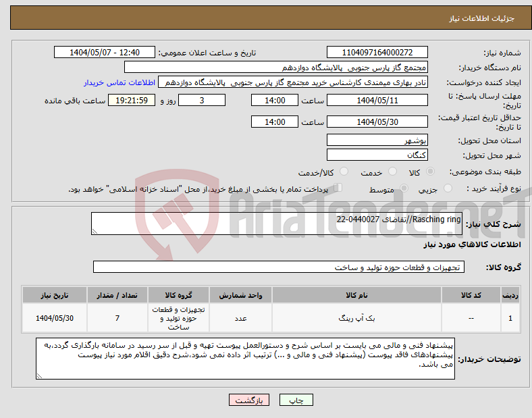The image size is (532, 418).
Task: Click the شرح کلی نیاز label
Action: (x=493, y=224)
